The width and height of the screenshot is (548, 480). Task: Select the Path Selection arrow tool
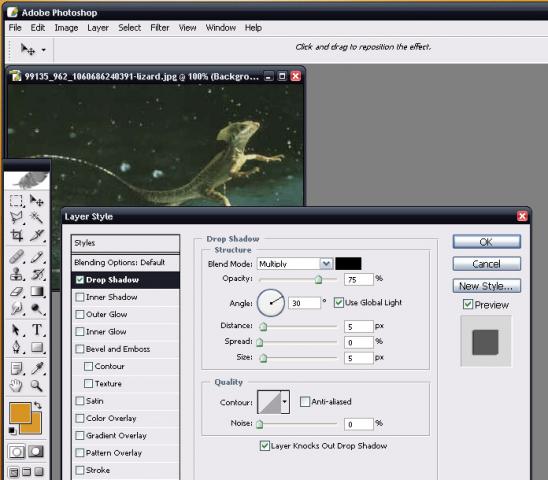pyautogui.click(x=16, y=330)
